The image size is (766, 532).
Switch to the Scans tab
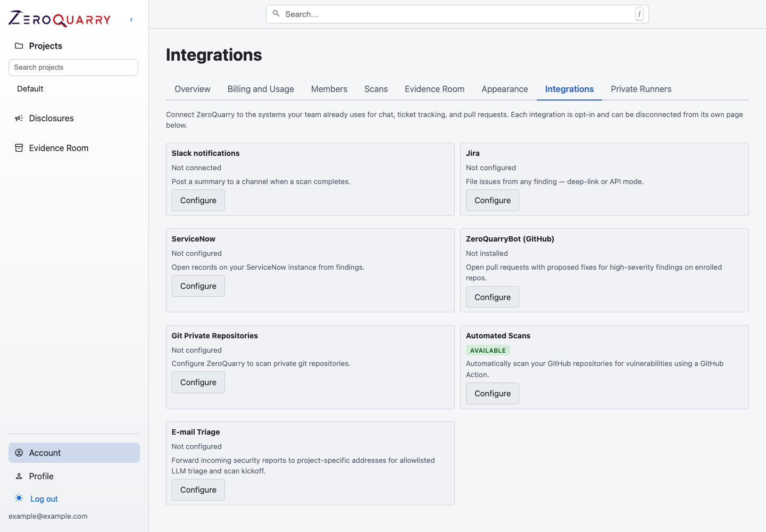(x=376, y=89)
